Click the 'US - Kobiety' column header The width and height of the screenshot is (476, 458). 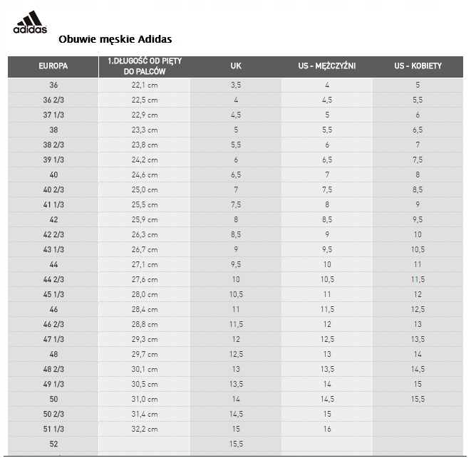click(418, 66)
